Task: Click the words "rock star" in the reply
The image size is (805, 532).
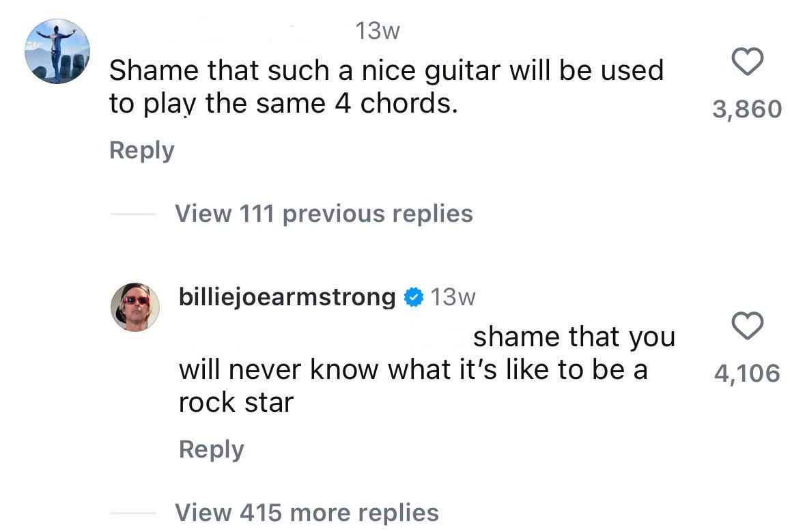Action: (x=236, y=403)
